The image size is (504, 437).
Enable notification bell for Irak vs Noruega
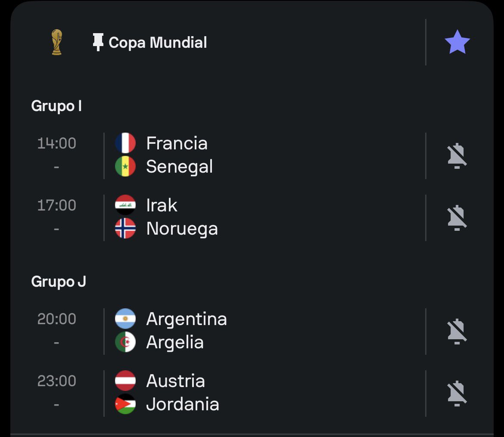[x=457, y=218]
